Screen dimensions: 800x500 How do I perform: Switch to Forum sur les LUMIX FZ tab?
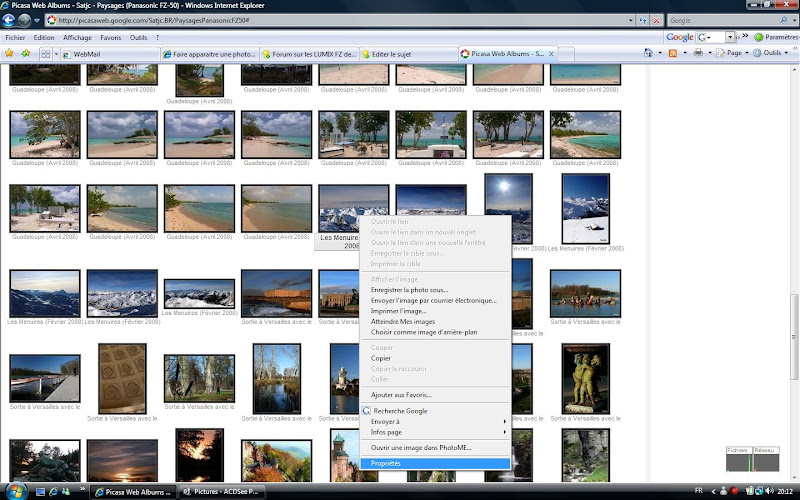309,54
